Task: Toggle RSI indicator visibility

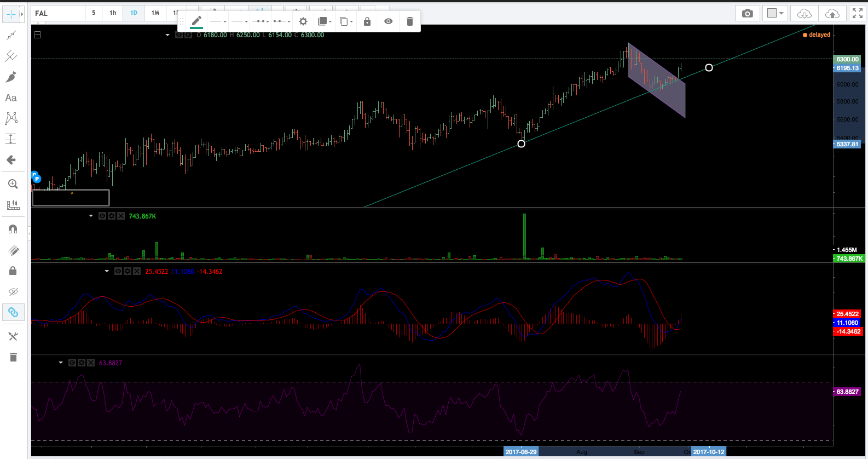Action: pyautogui.click(x=72, y=363)
